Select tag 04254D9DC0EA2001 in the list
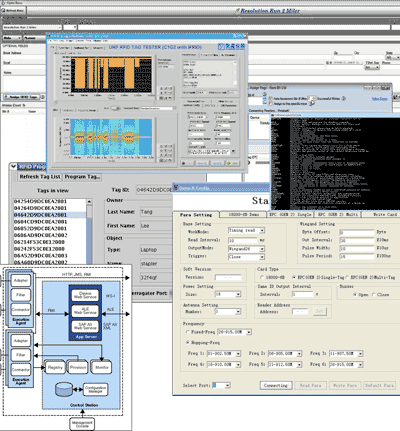Screen dimensions: 400x431 50,201
